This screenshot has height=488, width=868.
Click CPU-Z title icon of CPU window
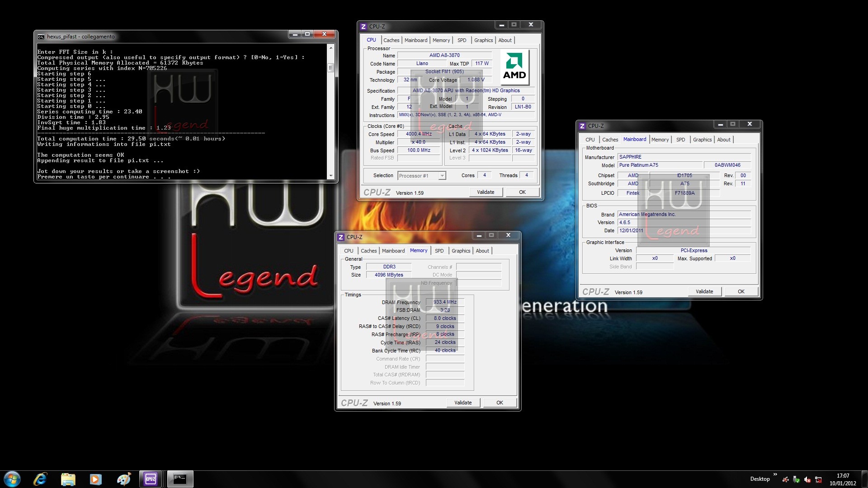point(363,26)
